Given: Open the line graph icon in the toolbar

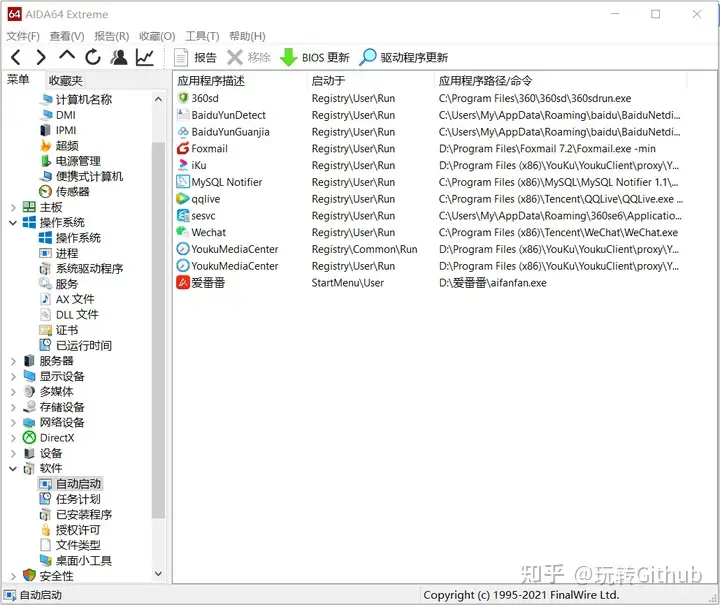Looking at the screenshot, I should pyautogui.click(x=145, y=57).
